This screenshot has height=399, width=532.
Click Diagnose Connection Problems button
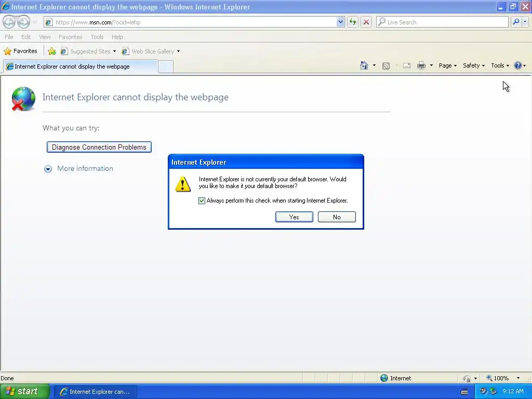(x=99, y=147)
